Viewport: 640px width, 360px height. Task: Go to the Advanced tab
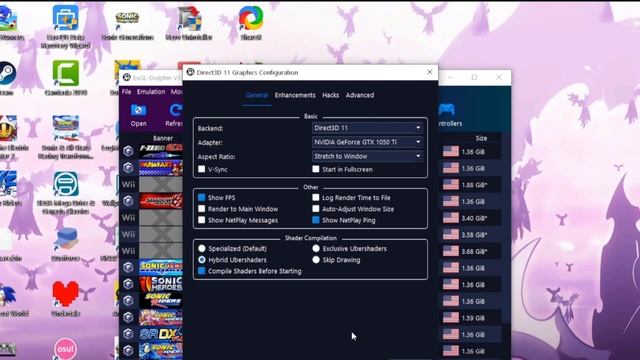pos(360,95)
